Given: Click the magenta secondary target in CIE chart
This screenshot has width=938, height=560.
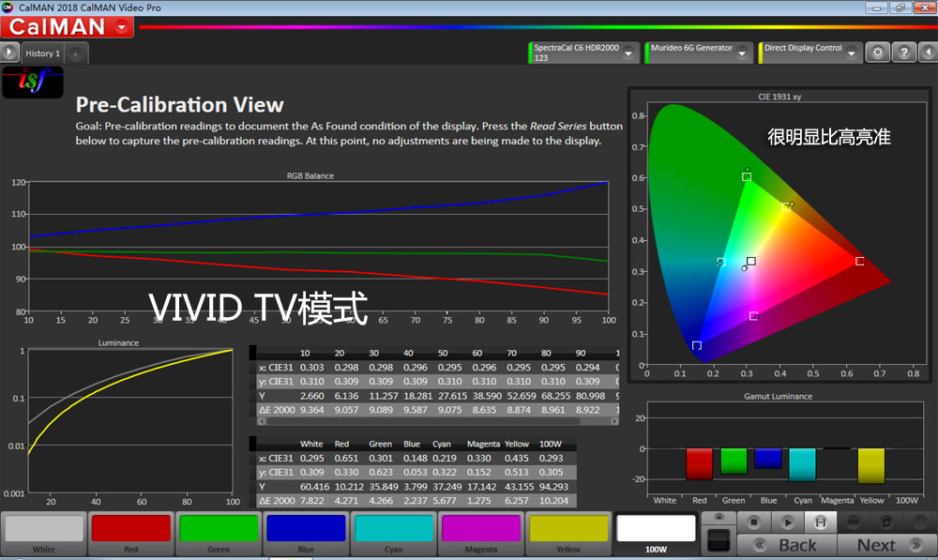Looking at the screenshot, I should coord(754,316).
